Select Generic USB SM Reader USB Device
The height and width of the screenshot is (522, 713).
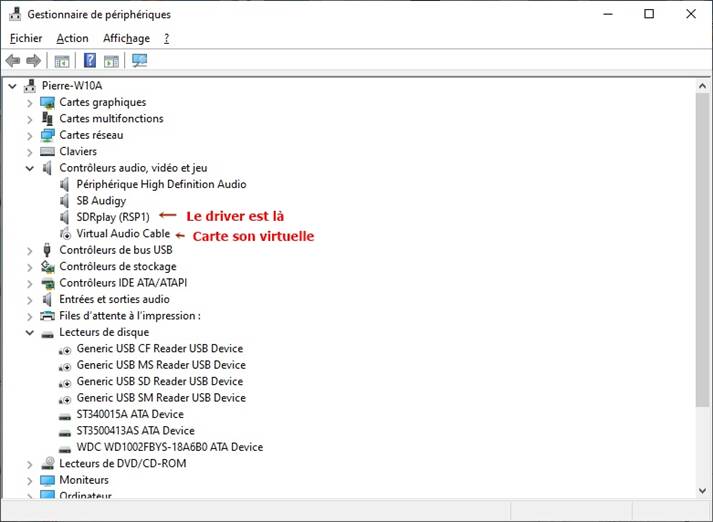click(x=161, y=397)
